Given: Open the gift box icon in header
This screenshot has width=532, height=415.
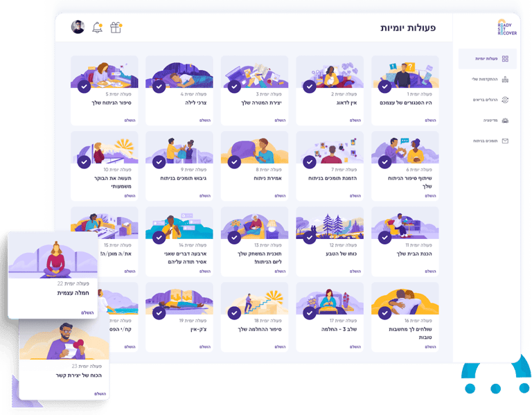Looking at the screenshot, I should [x=116, y=28].
